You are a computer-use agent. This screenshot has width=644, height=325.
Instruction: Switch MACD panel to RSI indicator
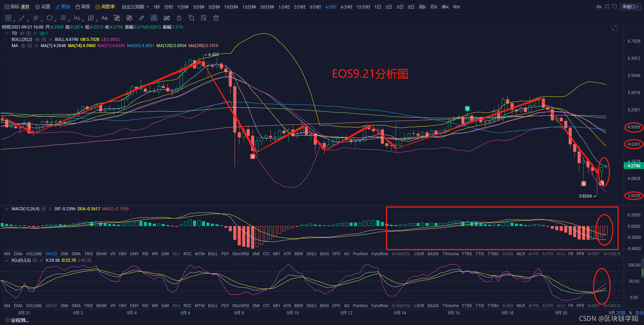[145, 254]
